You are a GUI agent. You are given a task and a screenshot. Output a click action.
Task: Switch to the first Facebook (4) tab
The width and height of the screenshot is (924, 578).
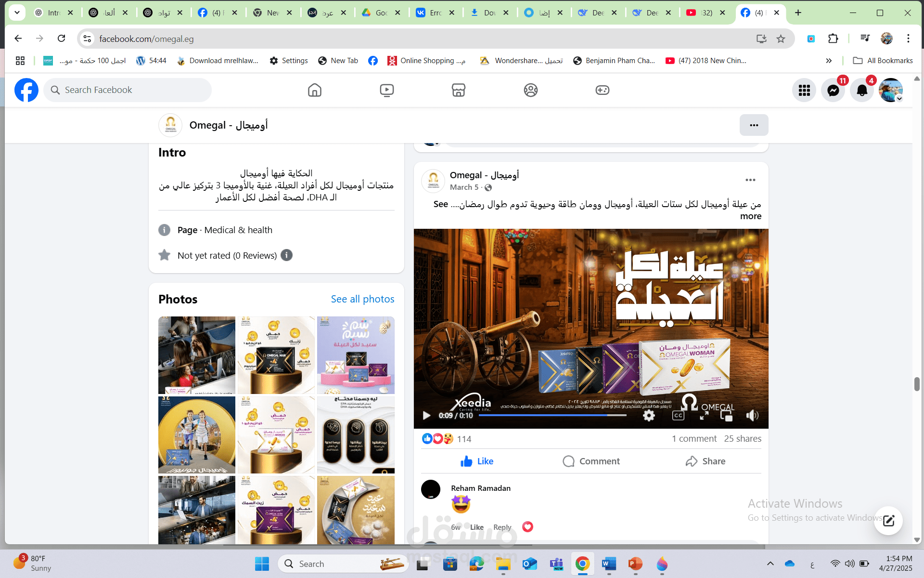218,13
